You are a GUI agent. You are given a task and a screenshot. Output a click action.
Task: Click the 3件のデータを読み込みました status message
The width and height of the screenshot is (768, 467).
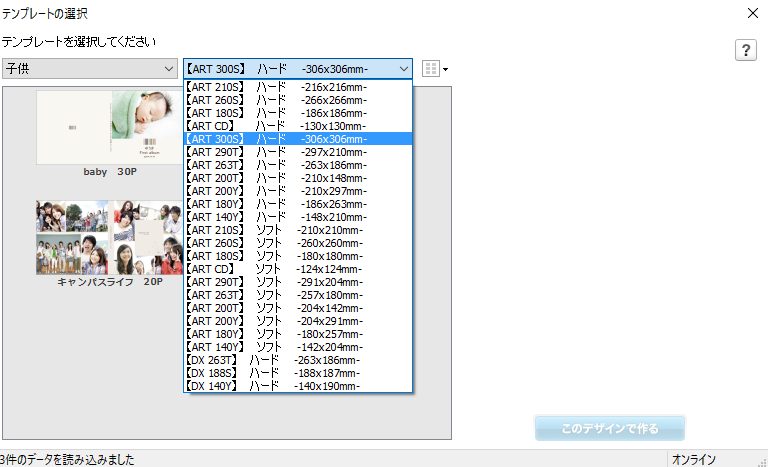(67, 460)
